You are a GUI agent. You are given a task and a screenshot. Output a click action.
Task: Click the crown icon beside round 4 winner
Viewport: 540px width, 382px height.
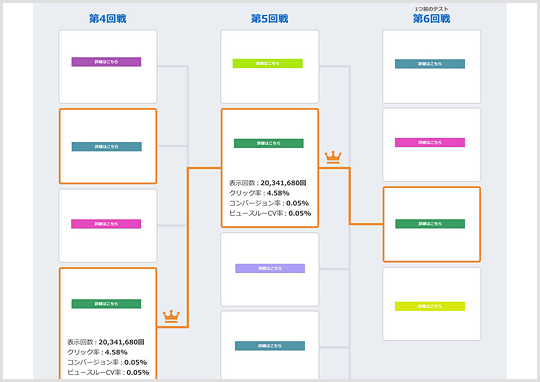(x=171, y=316)
